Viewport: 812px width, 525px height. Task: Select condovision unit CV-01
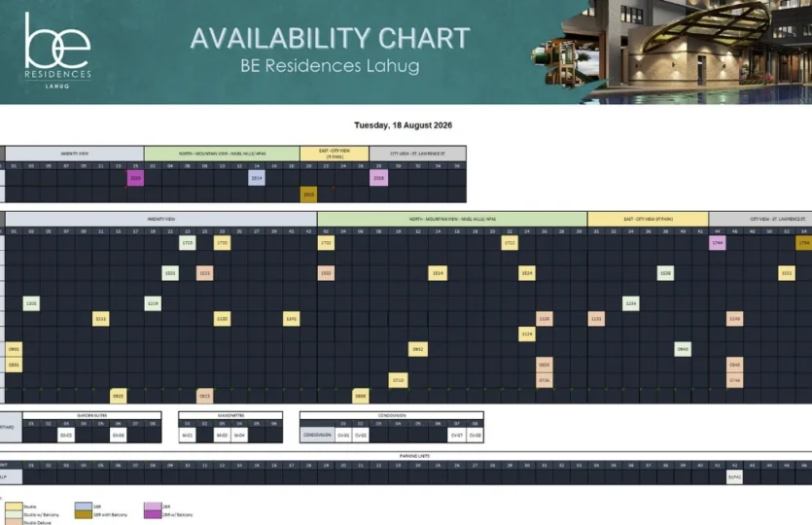pyautogui.click(x=343, y=436)
